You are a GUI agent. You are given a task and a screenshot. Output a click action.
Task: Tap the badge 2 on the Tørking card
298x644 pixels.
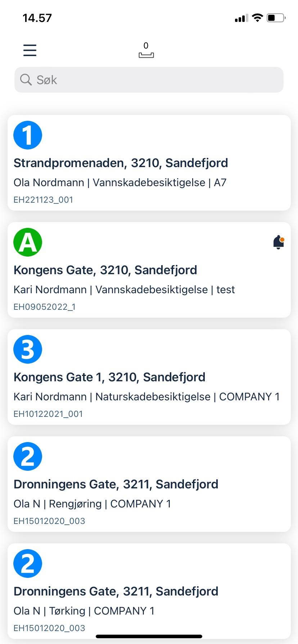pyautogui.click(x=28, y=563)
